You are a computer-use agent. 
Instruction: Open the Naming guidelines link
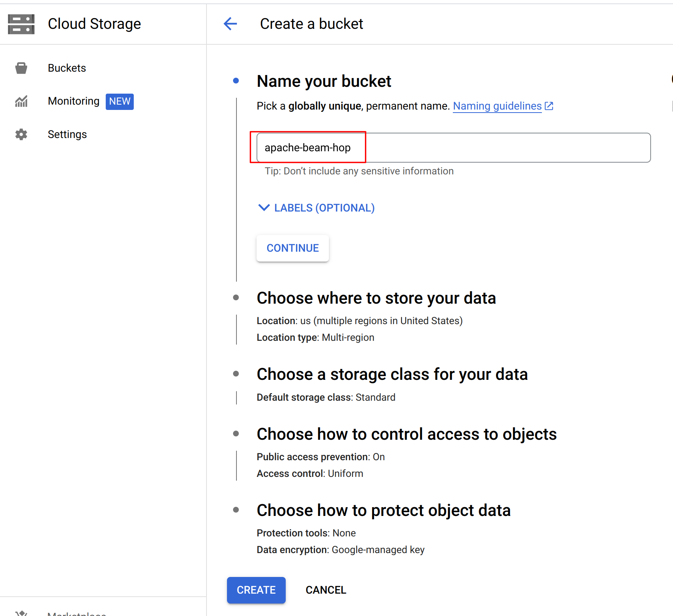click(x=497, y=106)
